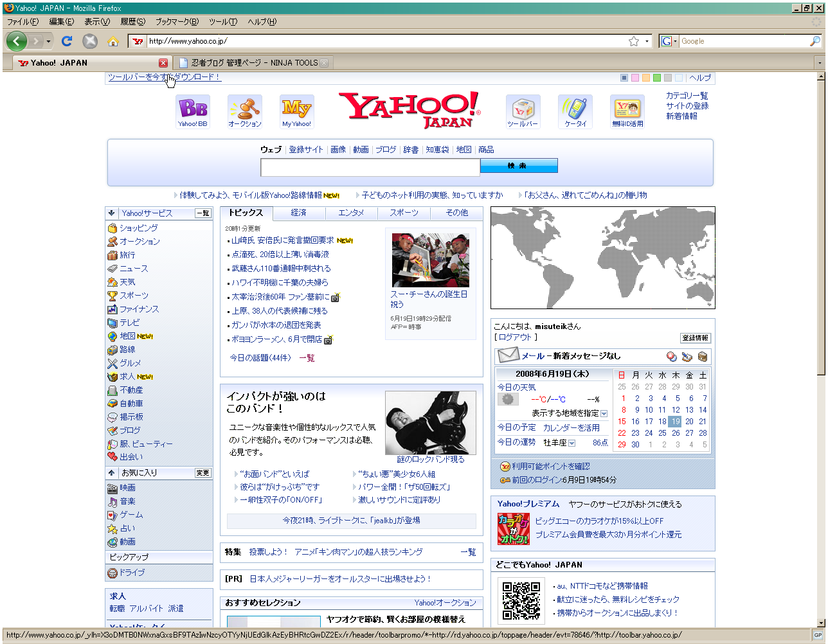
Task: Click the briefcase icon in the mail row
Action: click(703, 356)
